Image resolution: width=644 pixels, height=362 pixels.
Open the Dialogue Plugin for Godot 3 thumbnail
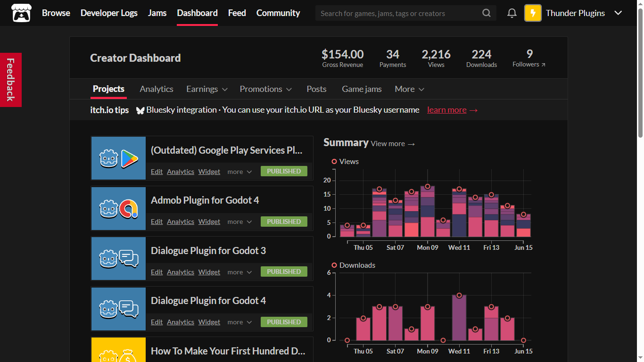(118, 259)
